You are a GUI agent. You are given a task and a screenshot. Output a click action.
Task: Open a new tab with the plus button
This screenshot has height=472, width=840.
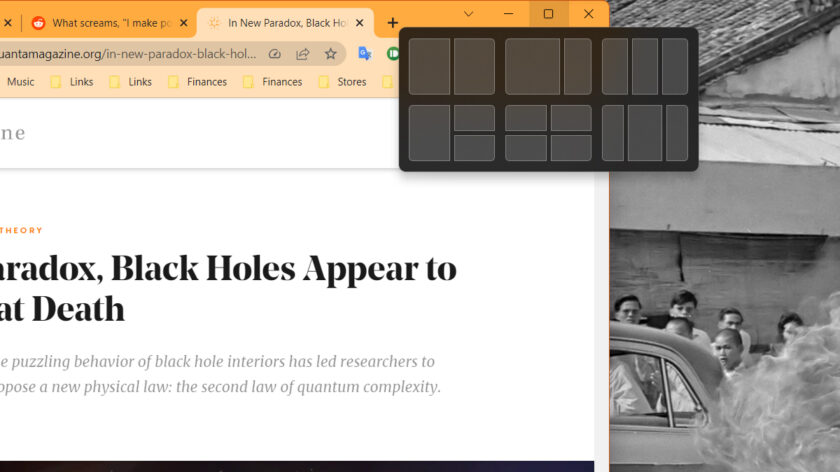(392, 23)
